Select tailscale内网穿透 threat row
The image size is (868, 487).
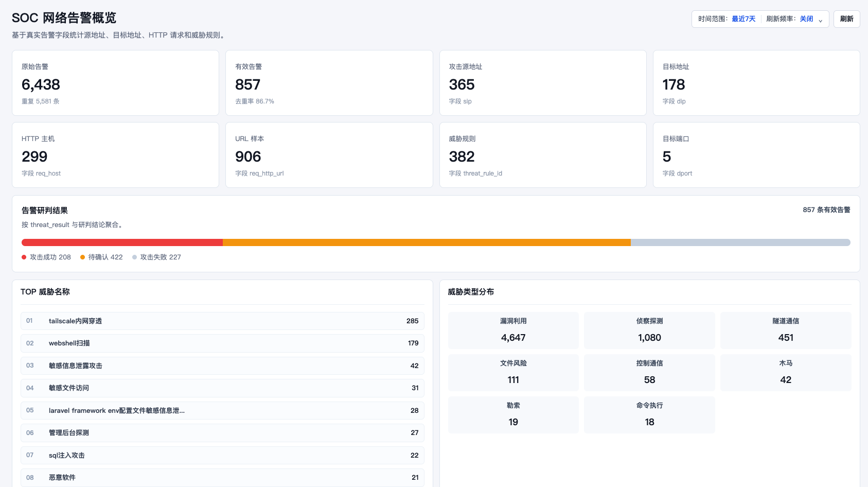(222, 321)
